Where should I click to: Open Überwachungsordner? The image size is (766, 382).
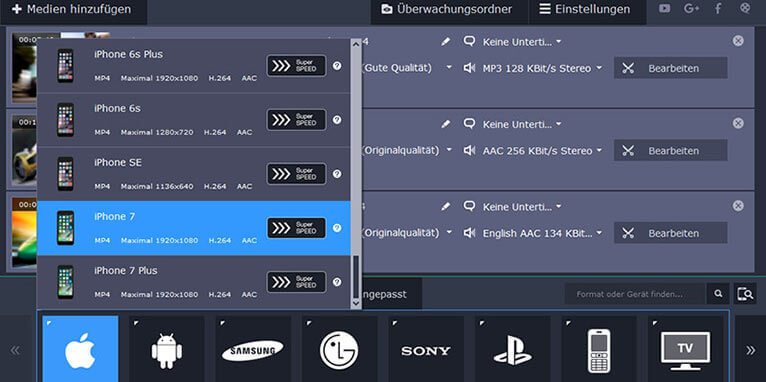click(x=449, y=10)
